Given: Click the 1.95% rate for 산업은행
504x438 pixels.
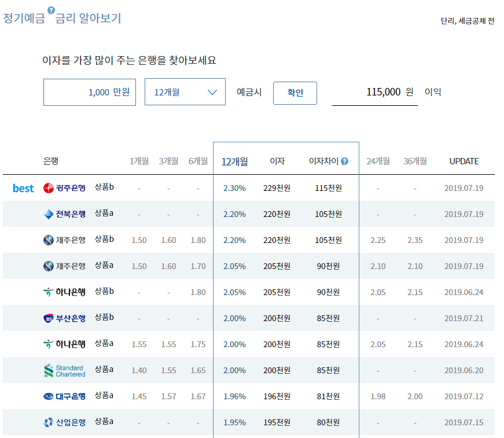Looking at the screenshot, I should [x=234, y=422].
